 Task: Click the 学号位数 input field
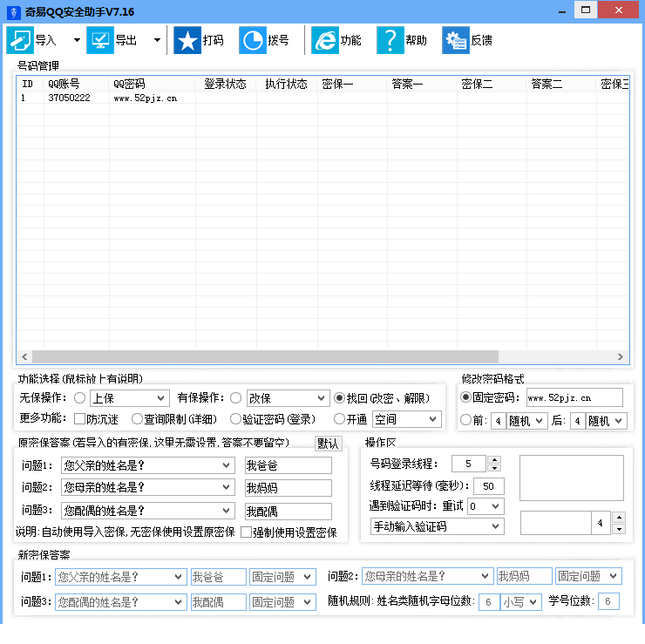(x=608, y=601)
